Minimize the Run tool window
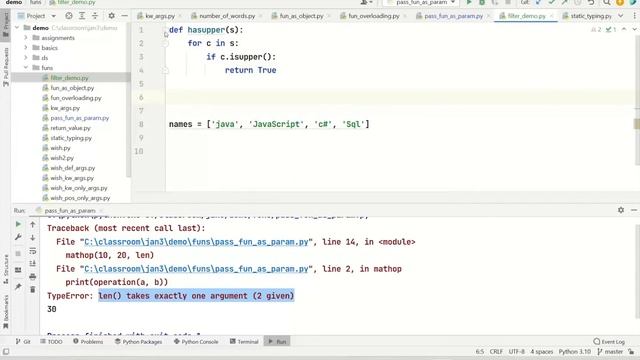The width and height of the screenshot is (640, 360). pos(634,210)
